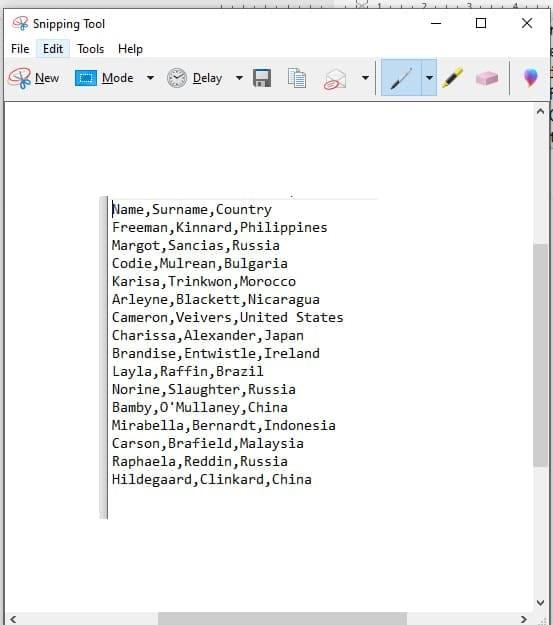Image resolution: width=553 pixels, height=625 pixels.
Task: Open the File menu
Action: (20, 49)
